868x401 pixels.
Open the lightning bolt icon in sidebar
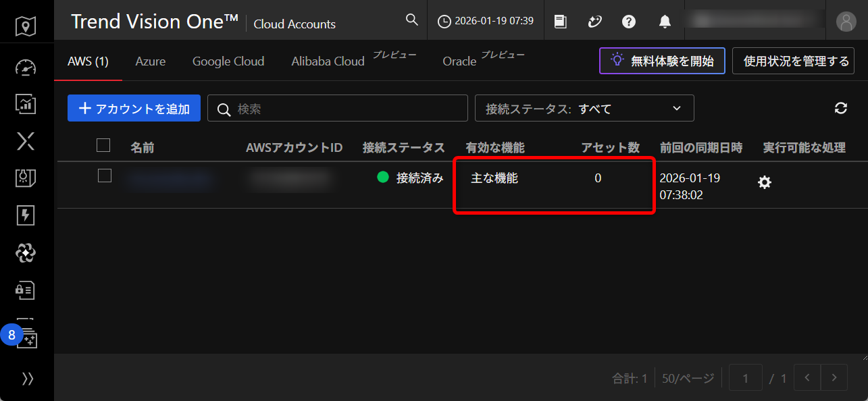26,215
